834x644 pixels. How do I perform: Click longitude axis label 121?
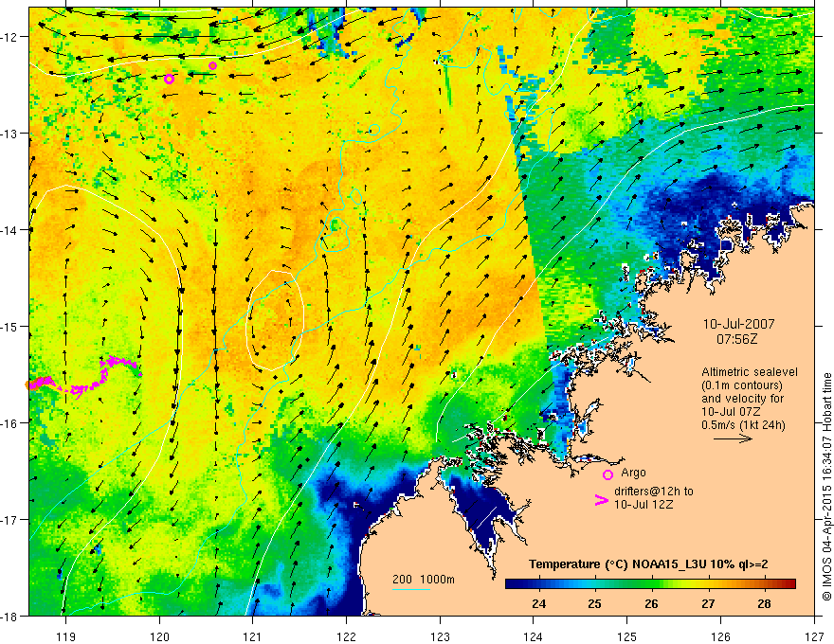253,636
